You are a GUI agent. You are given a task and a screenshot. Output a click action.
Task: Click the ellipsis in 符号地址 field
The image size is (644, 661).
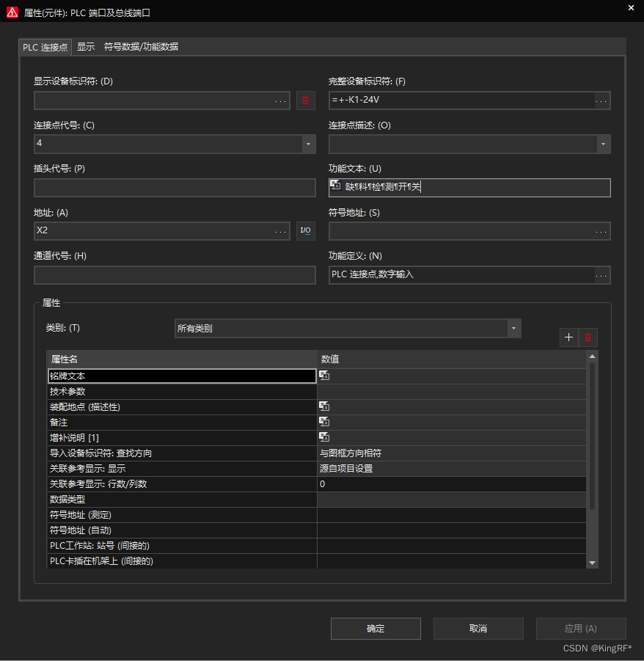coord(601,231)
